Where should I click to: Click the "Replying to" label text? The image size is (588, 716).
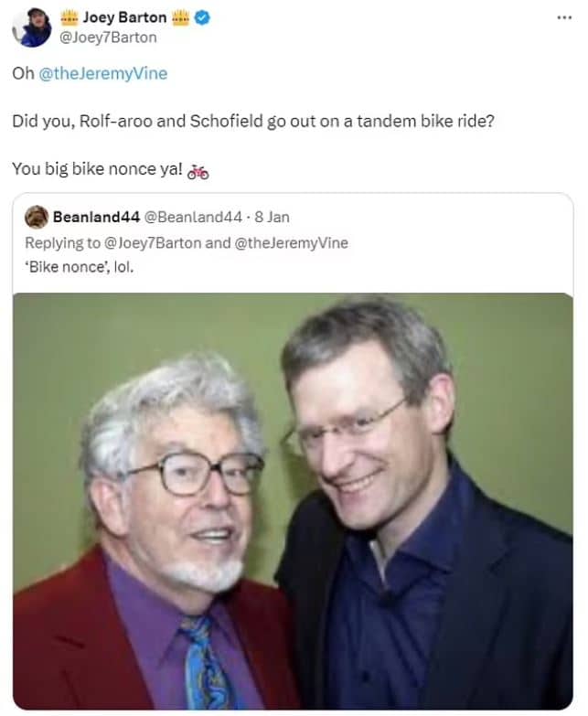tap(62, 242)
